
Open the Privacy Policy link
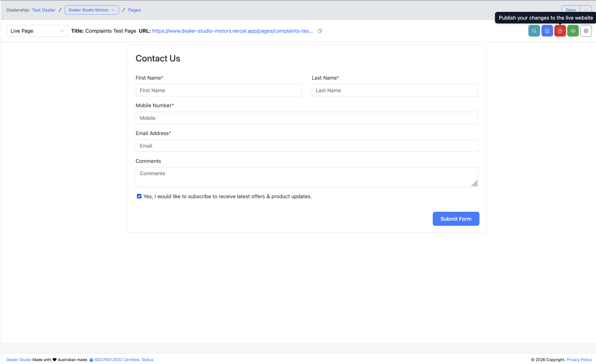[579, 360]
